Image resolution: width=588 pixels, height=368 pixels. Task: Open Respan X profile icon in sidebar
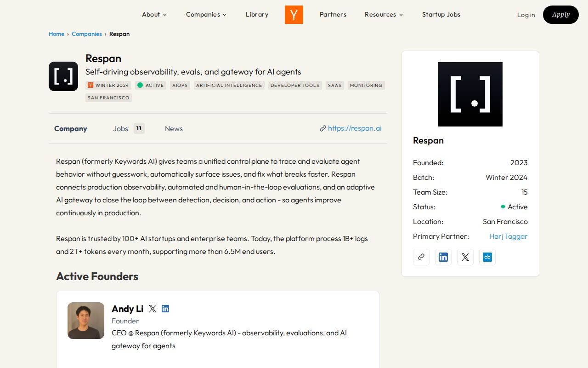(465, 257)
